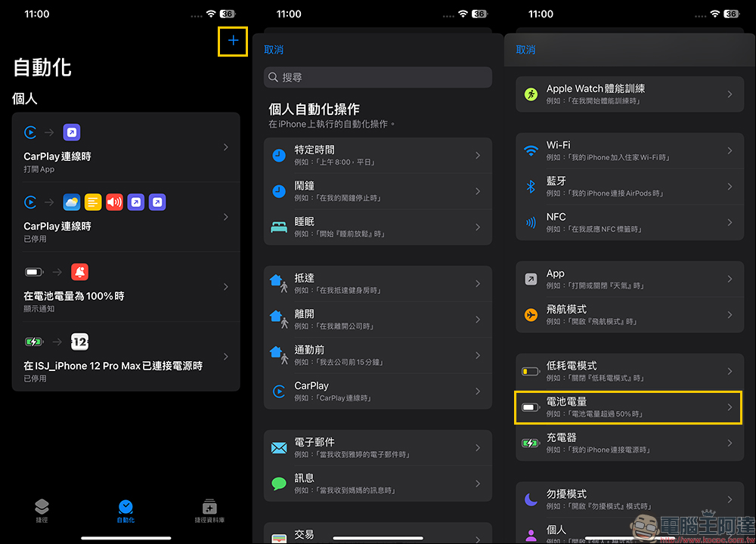Tap Cancel in the right screen
The image size is (756, 544).
click(x=525, y=50)
